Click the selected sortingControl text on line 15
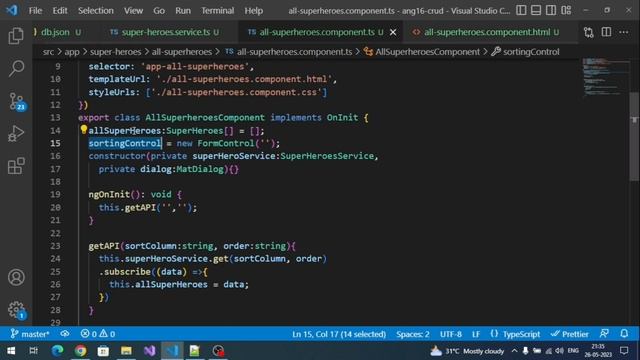The height and width of the screenshot is (360, 640). 125,143
